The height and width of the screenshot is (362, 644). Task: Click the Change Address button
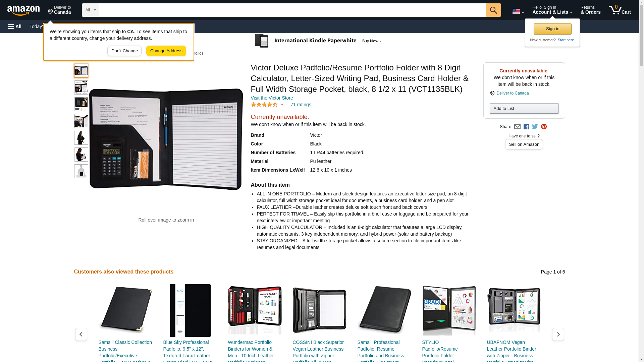click(x=166, y=51)
